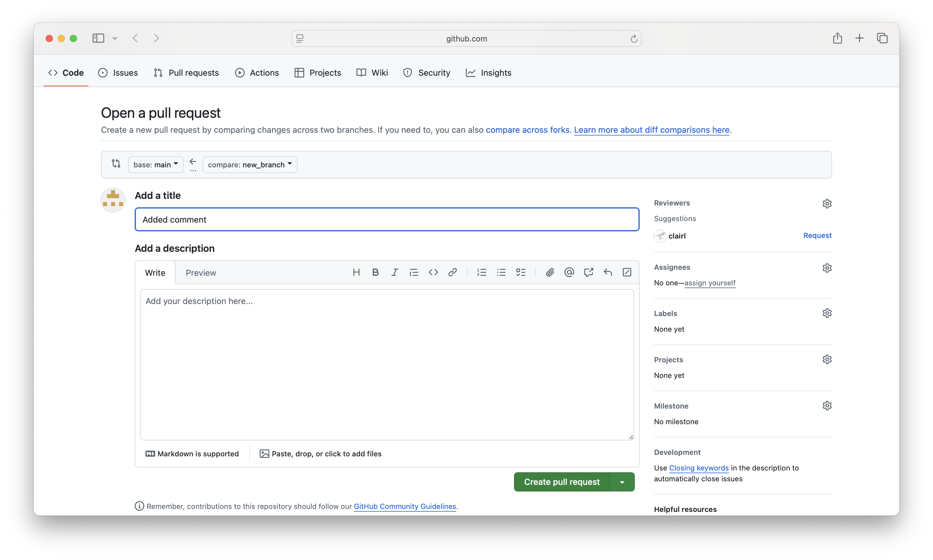Attach files with paperclip icon
Image resolution: width=933 pixels, height=560 pixels.
click(549, 272)
